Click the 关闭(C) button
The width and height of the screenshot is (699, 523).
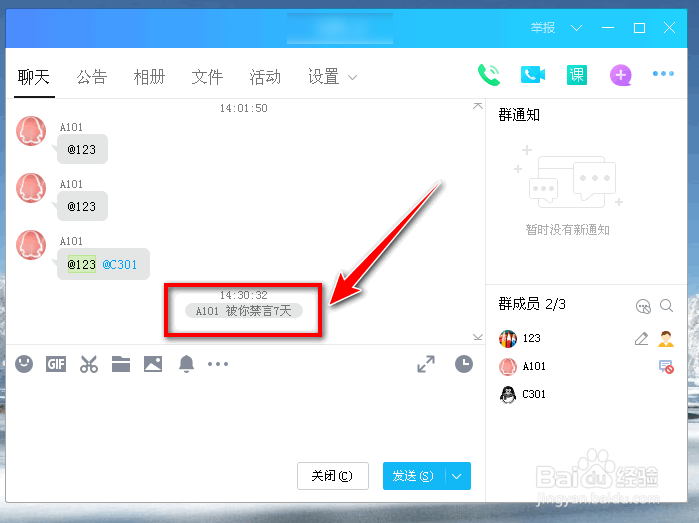333,476
